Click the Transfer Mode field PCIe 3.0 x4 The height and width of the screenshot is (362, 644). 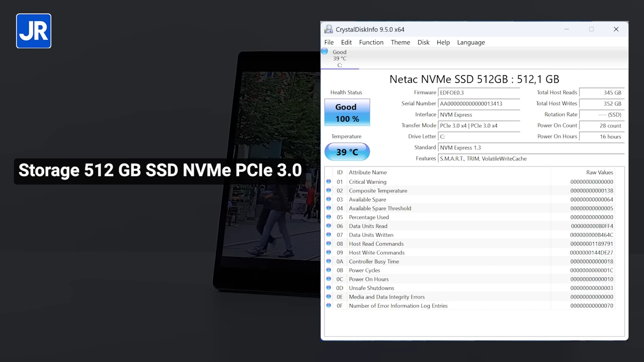point(479,126)
